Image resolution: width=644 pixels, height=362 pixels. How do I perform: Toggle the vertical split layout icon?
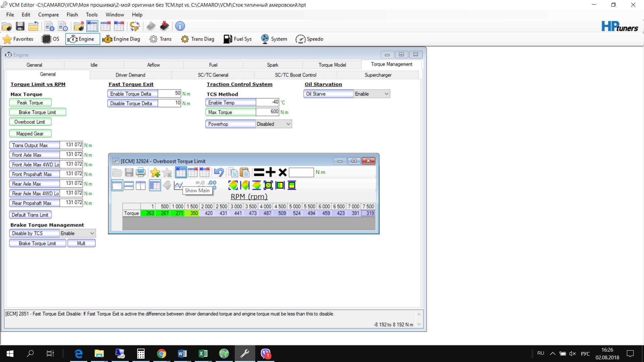[x=141, y=185]
